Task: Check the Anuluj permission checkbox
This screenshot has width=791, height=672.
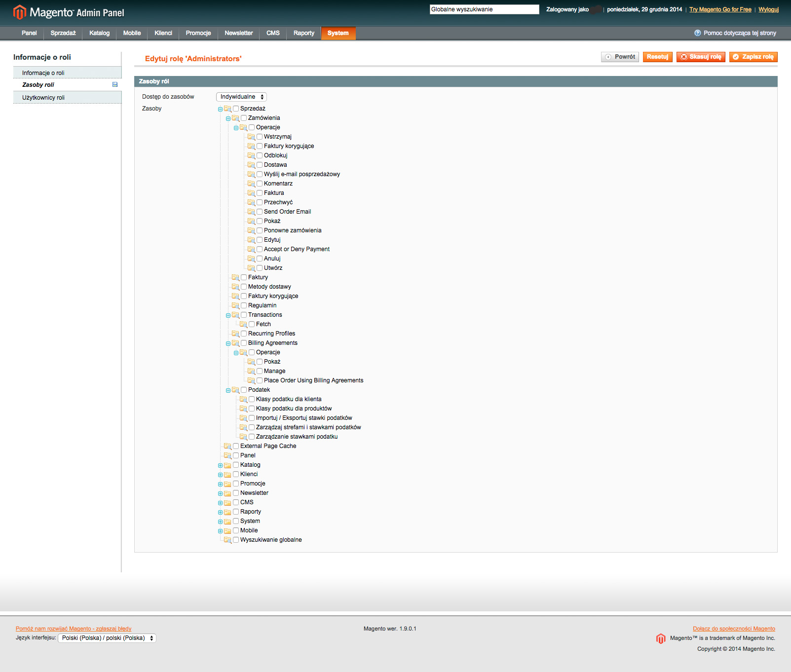Action: click(260, 259)
